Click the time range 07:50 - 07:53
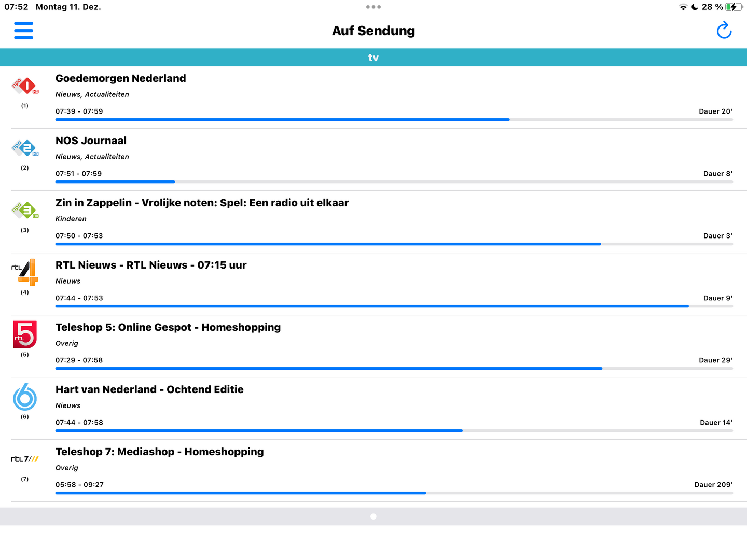The height and width of the screenshot is (560, 747). point(79,236)
